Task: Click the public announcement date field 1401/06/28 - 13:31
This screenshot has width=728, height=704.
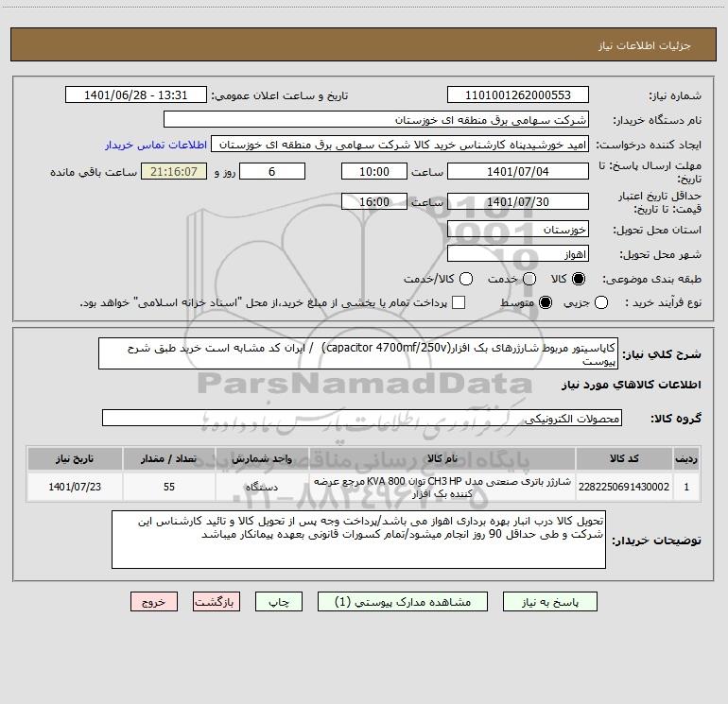Action: (x=136, y=95)
